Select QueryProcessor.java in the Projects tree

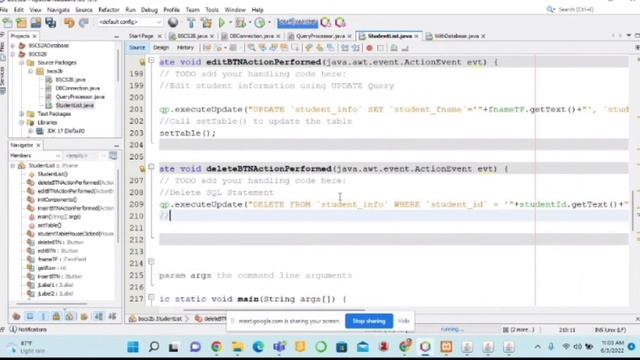pos(80,97)
